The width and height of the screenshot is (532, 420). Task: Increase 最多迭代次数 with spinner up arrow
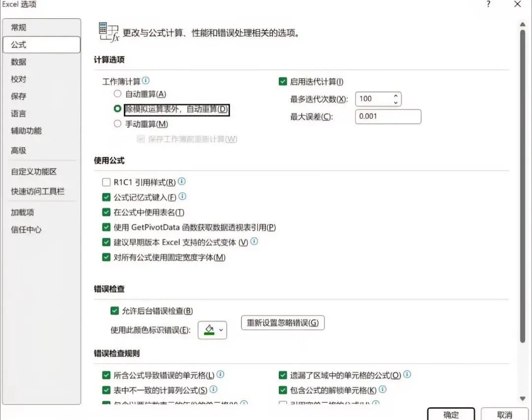point(396,96)
